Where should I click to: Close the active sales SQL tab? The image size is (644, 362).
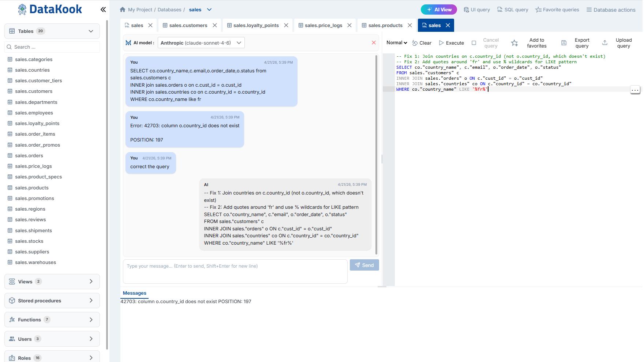click(448, 25)
